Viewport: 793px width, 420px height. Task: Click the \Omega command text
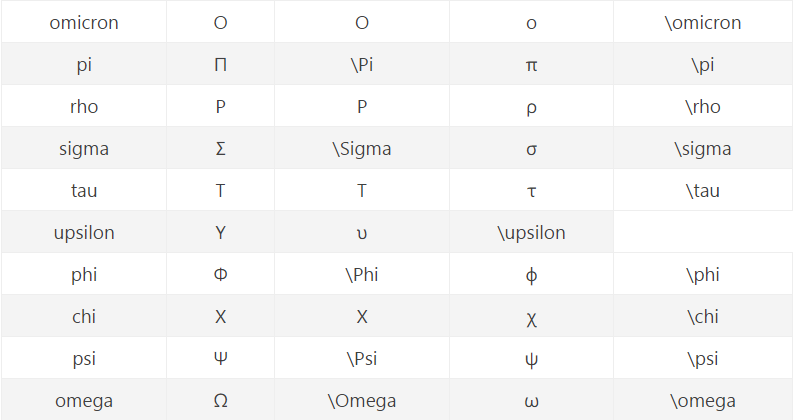[x=362, y=401]
